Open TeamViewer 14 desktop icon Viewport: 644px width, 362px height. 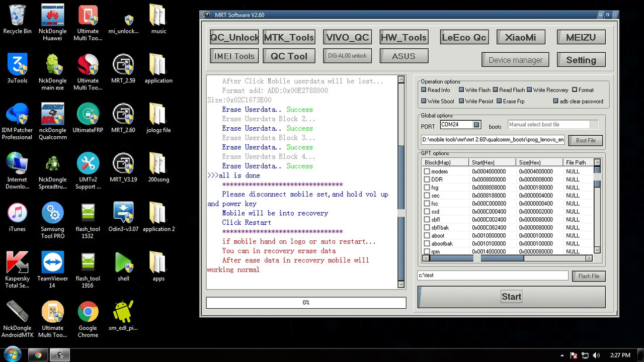[53, 270]
